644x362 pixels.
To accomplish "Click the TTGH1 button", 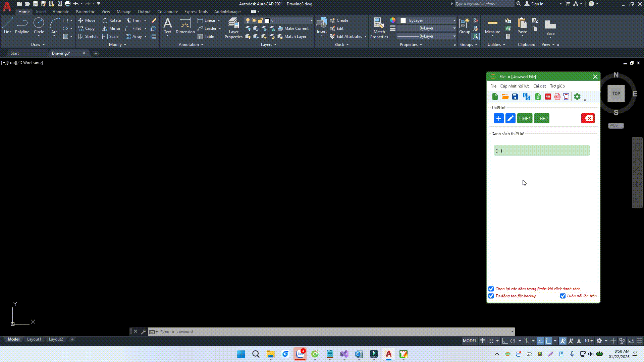I will (x=525, y=119).
